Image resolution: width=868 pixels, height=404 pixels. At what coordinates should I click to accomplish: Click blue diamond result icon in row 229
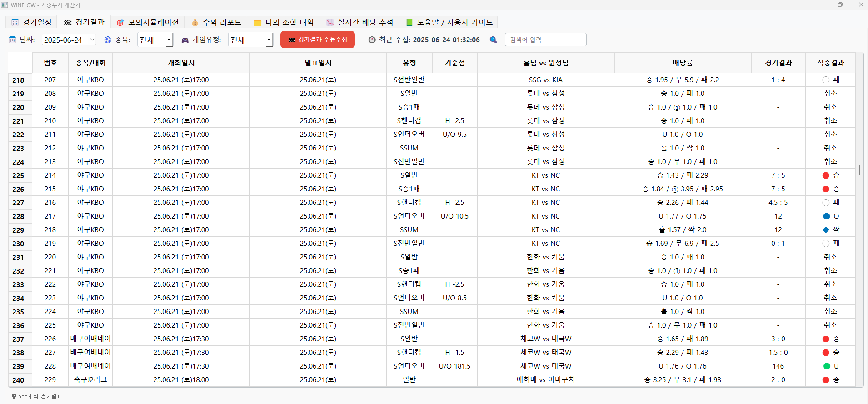(826, 230)
